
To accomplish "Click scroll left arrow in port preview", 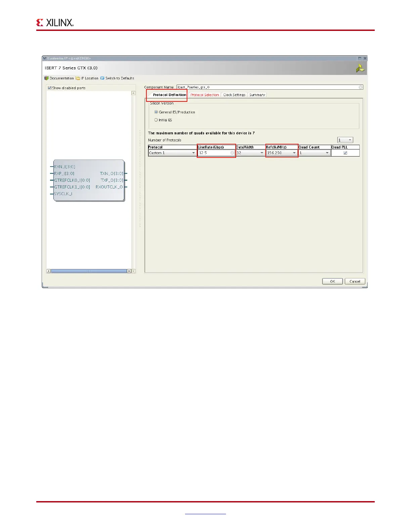I will coord(49,271).
